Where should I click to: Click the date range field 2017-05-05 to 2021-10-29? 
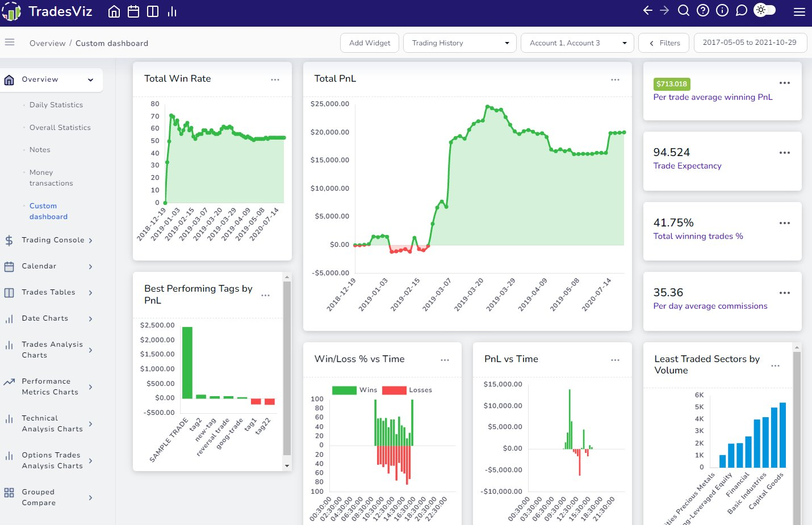point(750,43)
